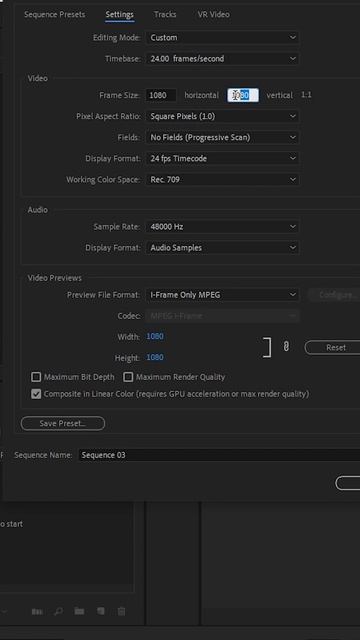This screenshot has width=360, height=640.
Task: Click the New Item icon in Project panel
Action: tap(100, 611)
